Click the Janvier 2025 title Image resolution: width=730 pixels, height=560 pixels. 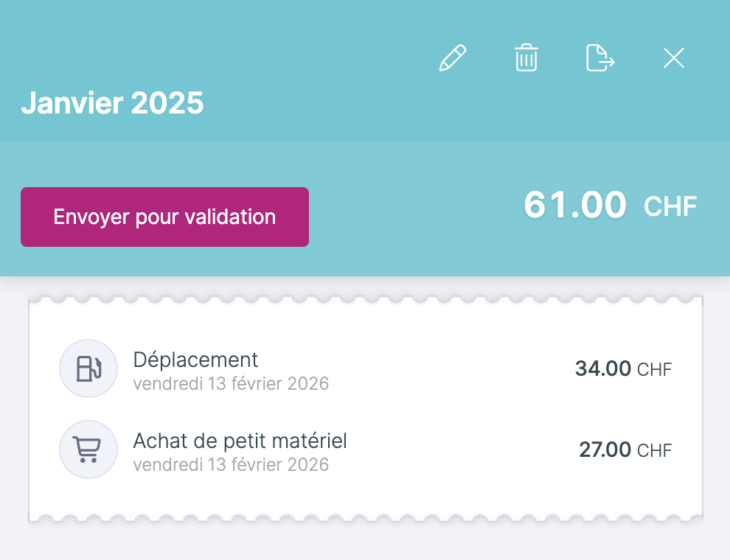pyautogui.click(x=112, y=104)
